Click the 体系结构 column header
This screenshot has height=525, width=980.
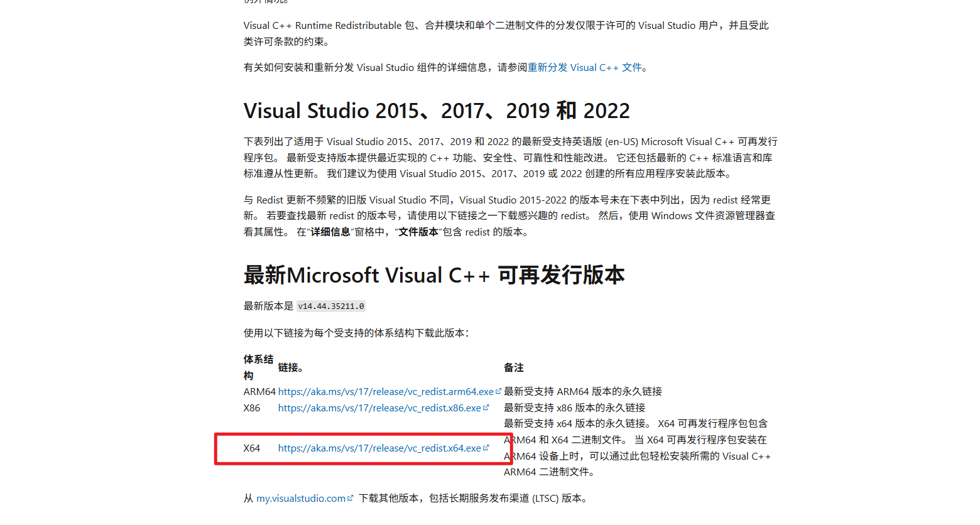[x=258, y=367]
